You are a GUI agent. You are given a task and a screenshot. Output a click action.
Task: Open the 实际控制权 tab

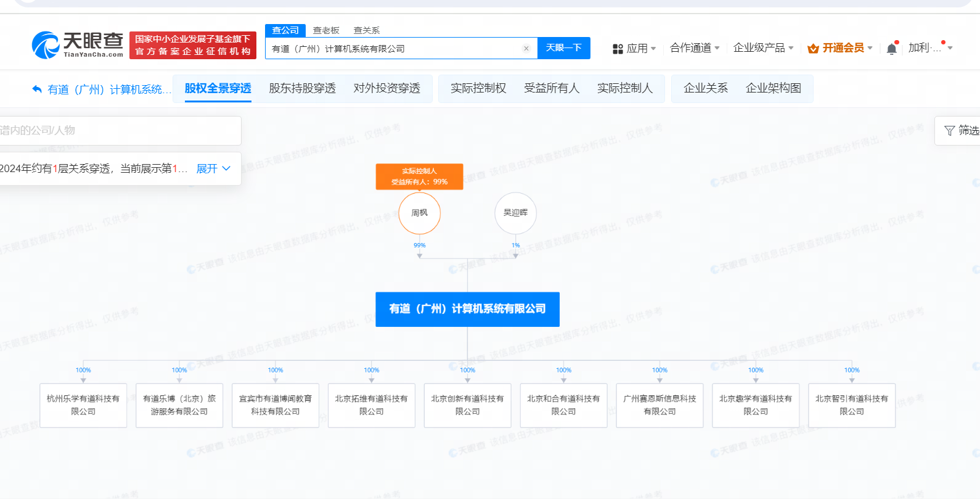point(478,89)
